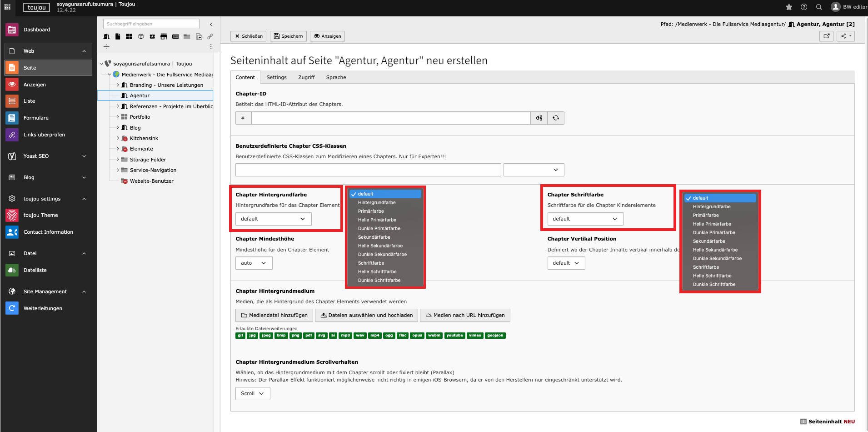The width and height of the screenshot is (868, 432).
Task: Open the toujou Theme module
Action: click(x=40, y=215)
